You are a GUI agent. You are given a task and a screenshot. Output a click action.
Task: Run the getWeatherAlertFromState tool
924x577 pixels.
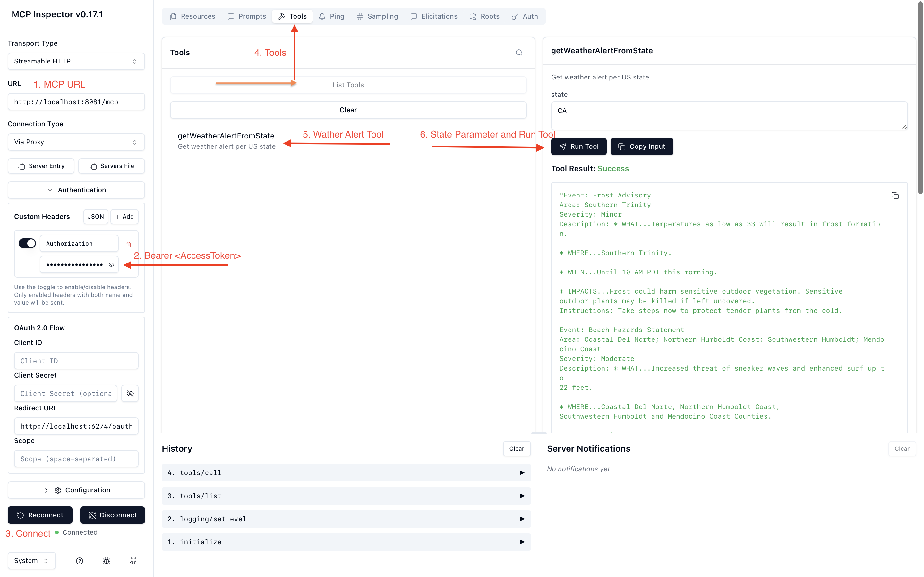578,146
